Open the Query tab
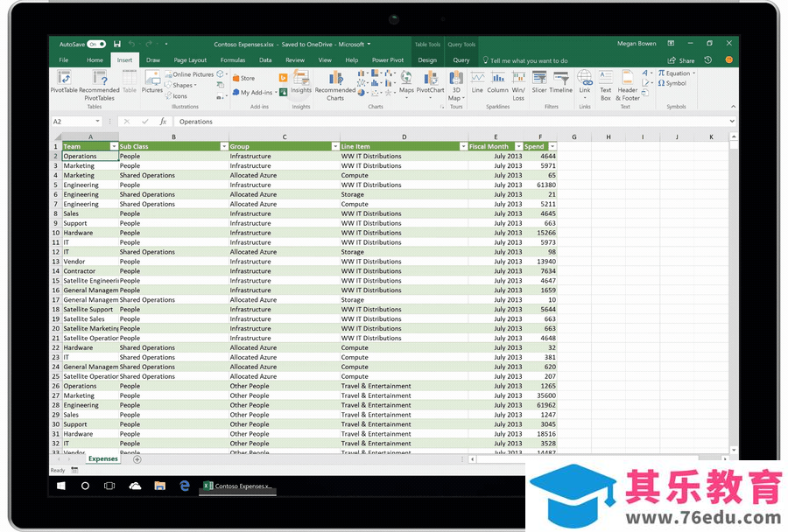The width and height of the screenshot is (788, 532). (461, 60)
